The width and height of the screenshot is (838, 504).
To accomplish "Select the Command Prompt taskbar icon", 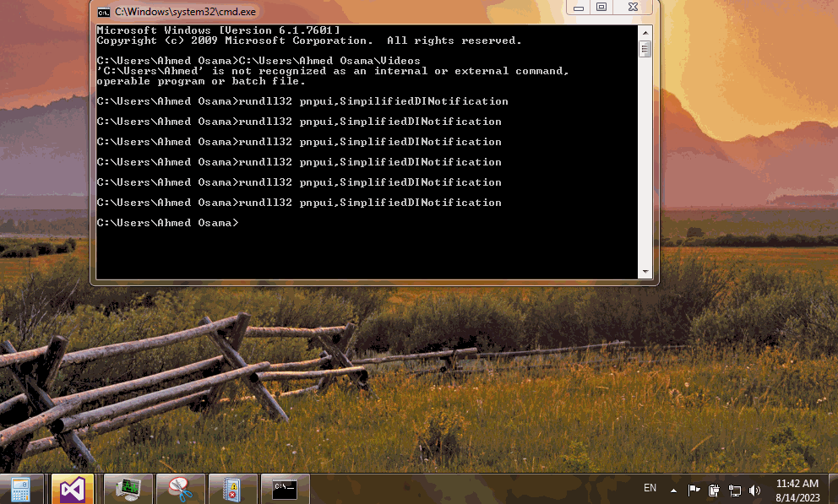I will (285, 488).
